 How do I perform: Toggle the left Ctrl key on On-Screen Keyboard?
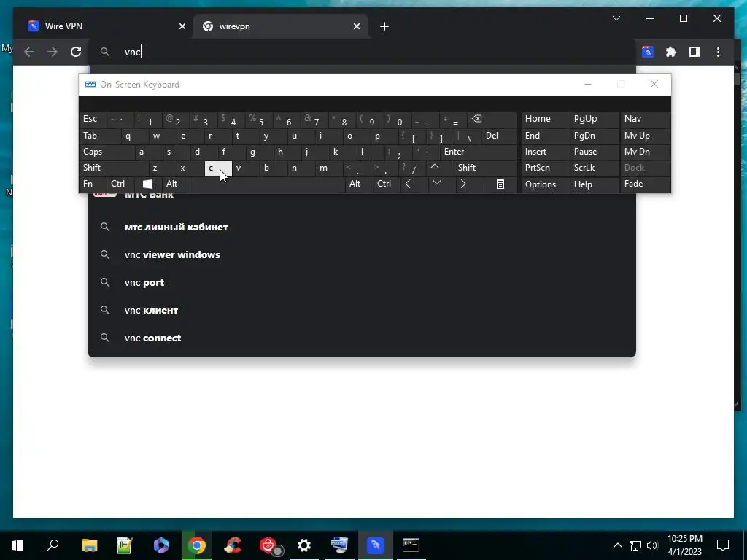point(121,184)
